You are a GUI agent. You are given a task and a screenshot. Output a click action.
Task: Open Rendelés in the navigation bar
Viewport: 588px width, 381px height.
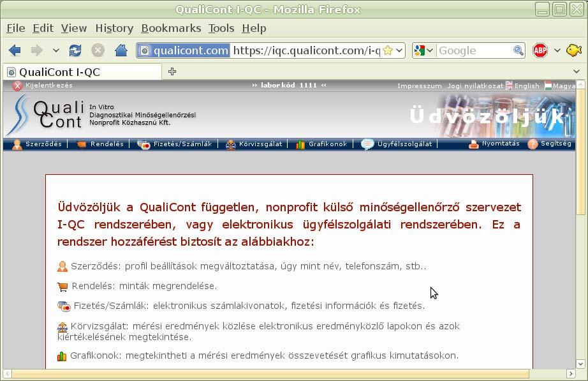(x=107, y=144)
